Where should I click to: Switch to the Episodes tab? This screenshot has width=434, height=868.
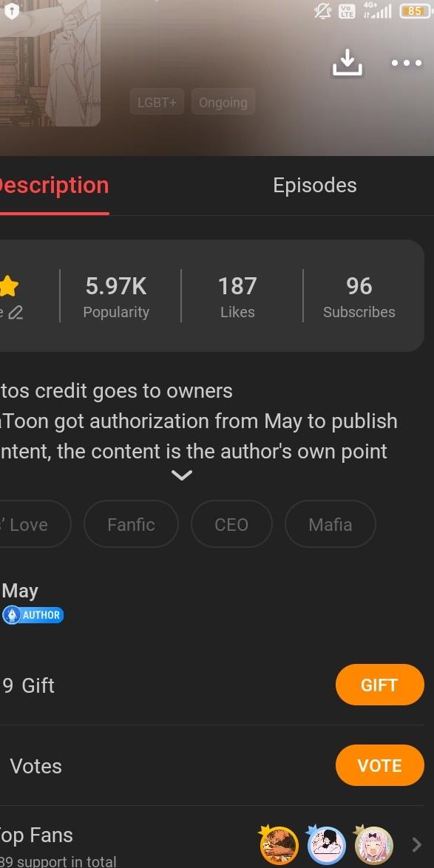pyautogui.click(x=315, y=185)
